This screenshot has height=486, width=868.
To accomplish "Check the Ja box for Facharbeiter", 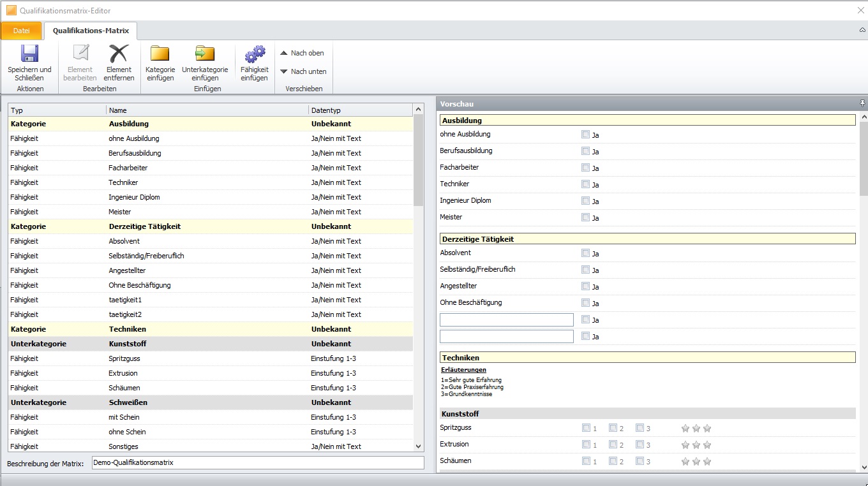I will [585, 168].
